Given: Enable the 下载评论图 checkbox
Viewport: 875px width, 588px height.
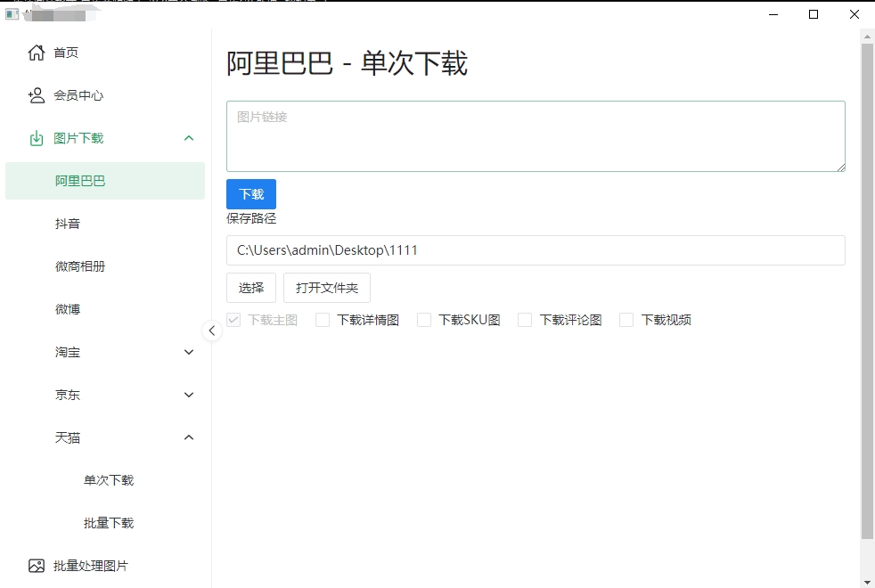Looking at the screenshot, I should click(525, 320).
